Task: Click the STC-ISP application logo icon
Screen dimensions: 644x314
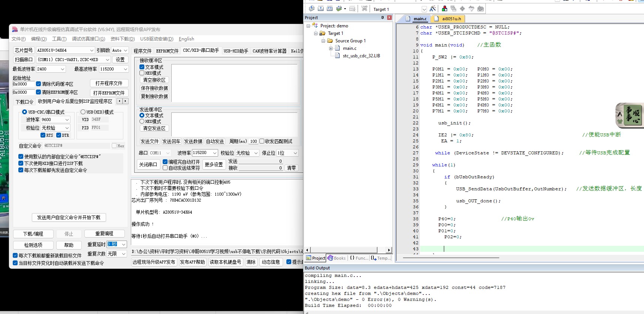Action: [15, 29]
